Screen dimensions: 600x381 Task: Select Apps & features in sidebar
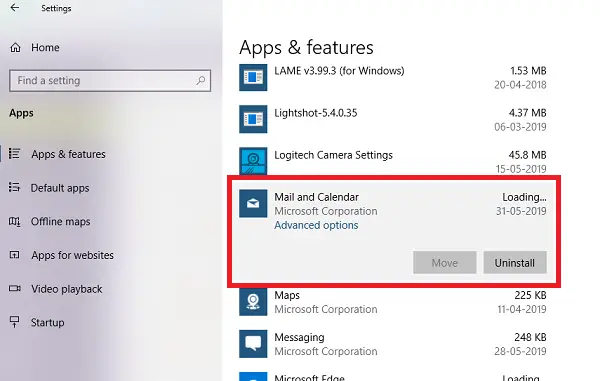point(68,154)
